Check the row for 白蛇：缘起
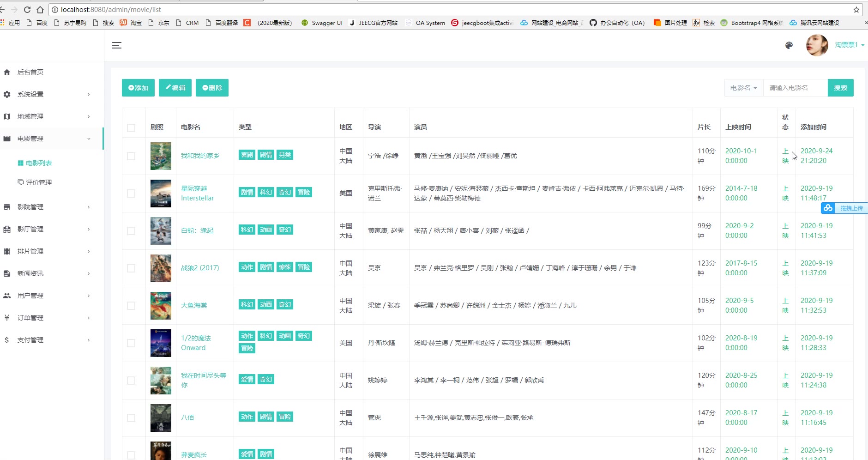The width and height of the screenshot is (868, 460). [x=131, y=231]
